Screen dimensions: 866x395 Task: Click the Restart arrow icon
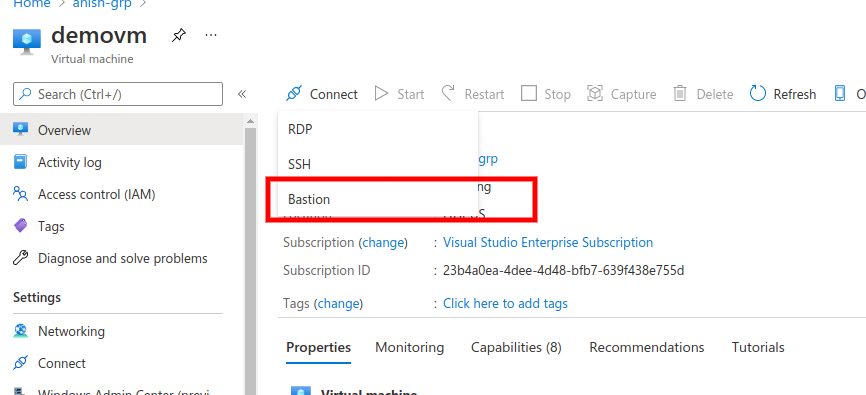pyautogui.click(x=448, y=93)
